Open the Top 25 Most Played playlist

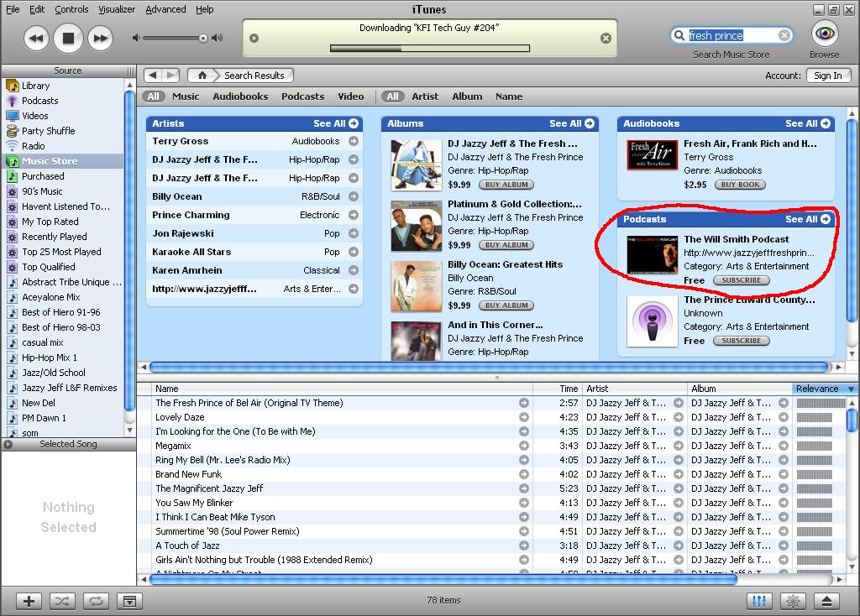coord(63,252)
